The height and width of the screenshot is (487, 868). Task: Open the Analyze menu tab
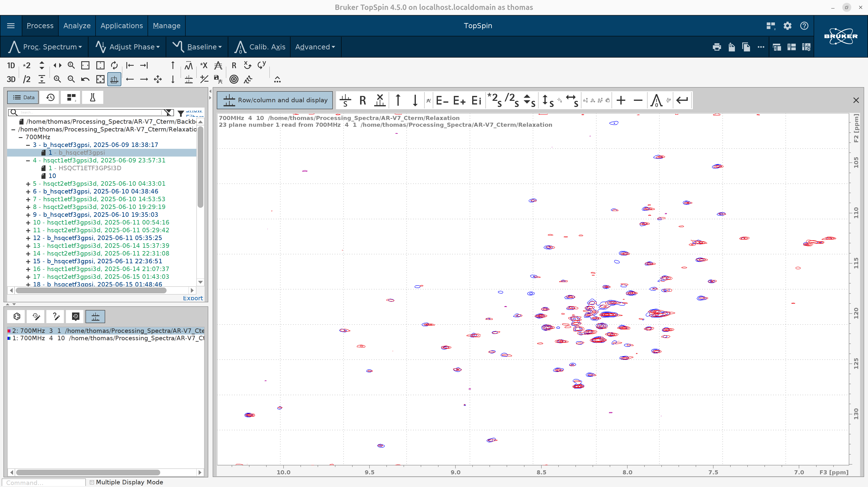click(x=77, y=26)
